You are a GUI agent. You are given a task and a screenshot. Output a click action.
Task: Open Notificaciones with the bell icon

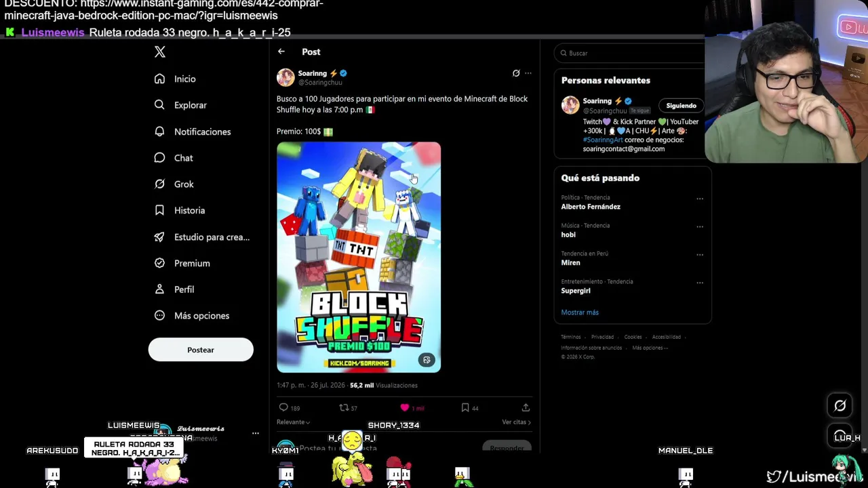pos(159,131)
